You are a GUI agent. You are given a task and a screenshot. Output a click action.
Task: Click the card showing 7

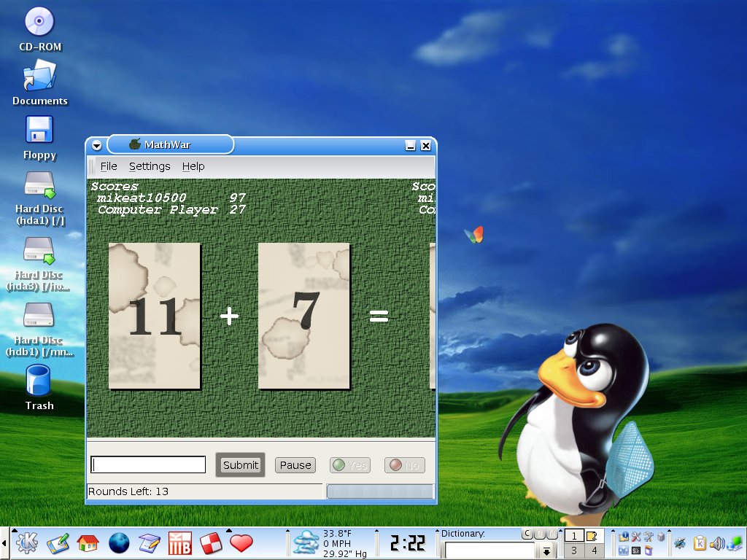(304, 316)
